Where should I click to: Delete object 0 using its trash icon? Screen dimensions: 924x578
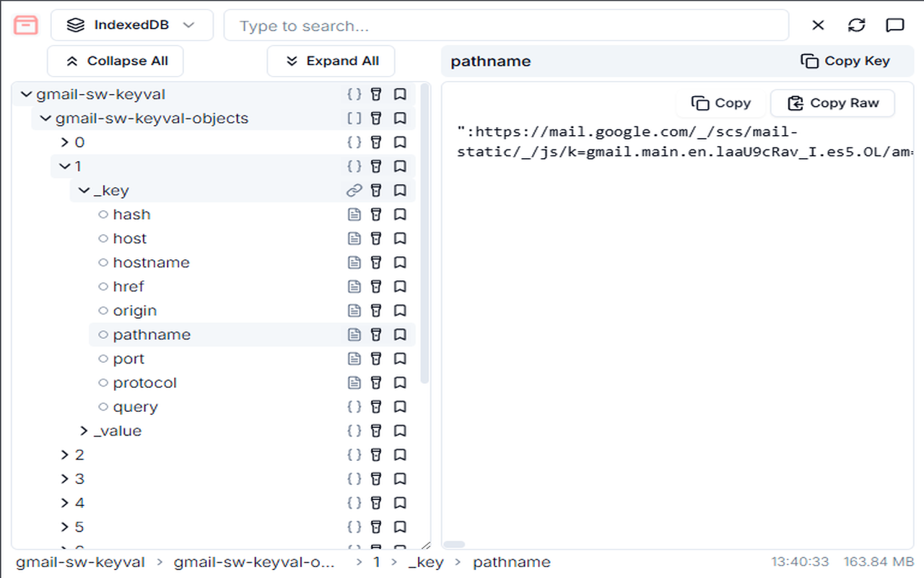click(376, 142)
